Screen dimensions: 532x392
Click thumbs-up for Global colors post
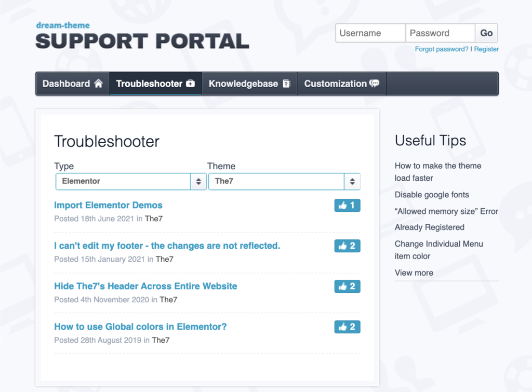(347, 327)
